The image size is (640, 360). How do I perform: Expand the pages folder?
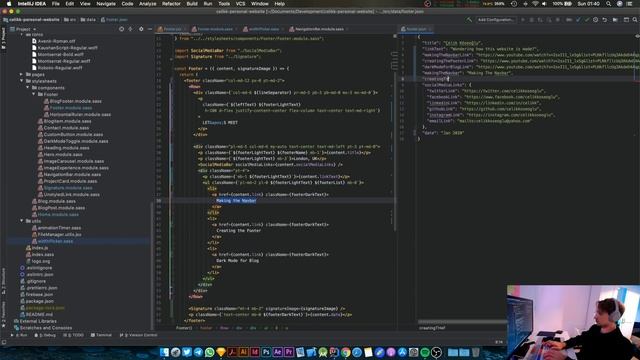[22, 74]
